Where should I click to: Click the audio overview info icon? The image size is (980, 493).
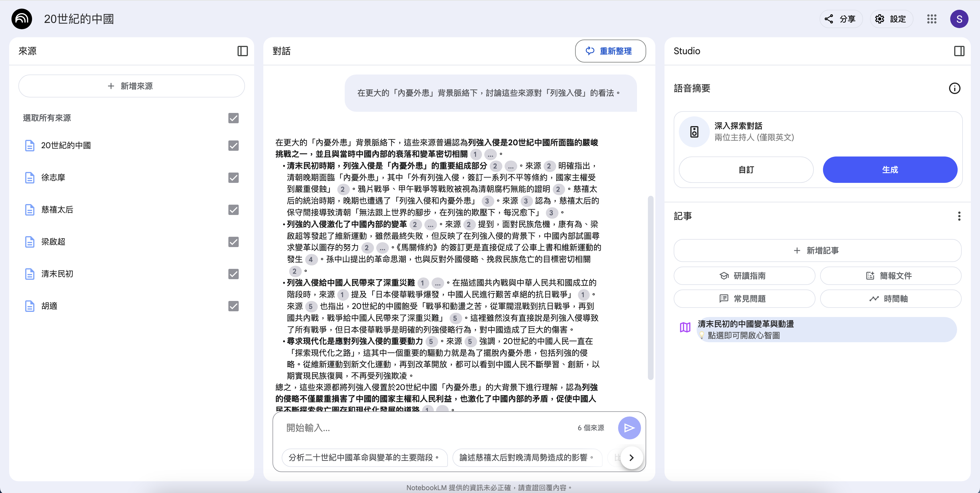(954, 88)
